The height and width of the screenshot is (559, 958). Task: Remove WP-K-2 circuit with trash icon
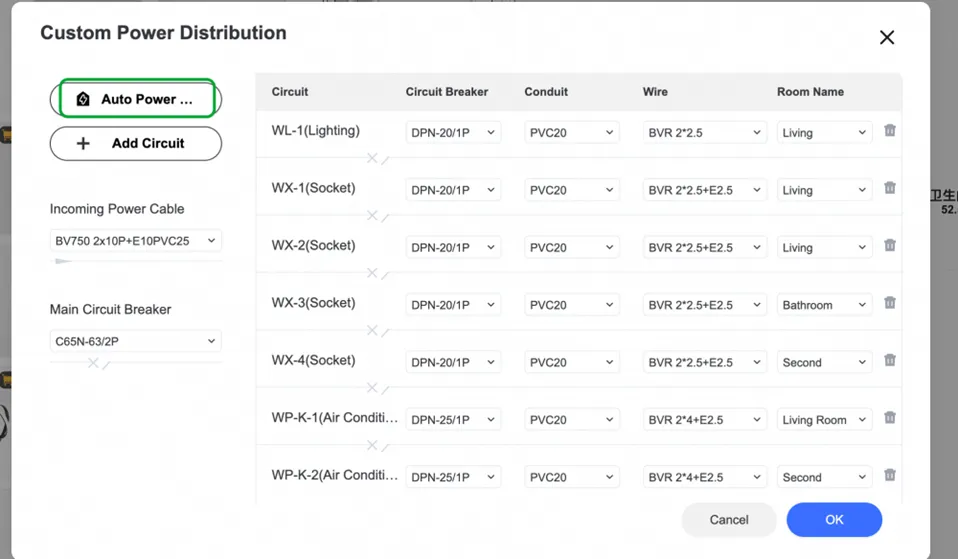pos(890,476)
